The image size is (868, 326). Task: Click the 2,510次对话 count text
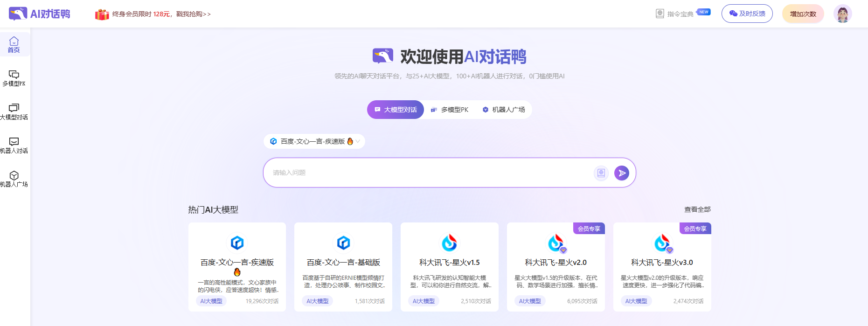(476, 301)
